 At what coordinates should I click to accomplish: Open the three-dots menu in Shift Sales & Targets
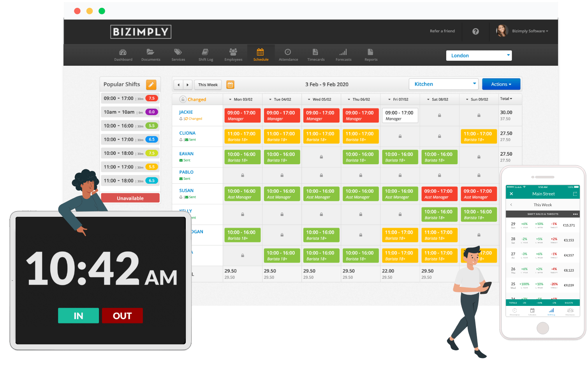click(x=575, y=214)
